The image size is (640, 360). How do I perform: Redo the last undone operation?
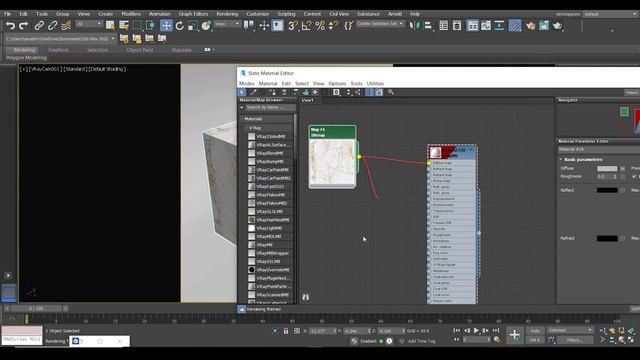24,26
